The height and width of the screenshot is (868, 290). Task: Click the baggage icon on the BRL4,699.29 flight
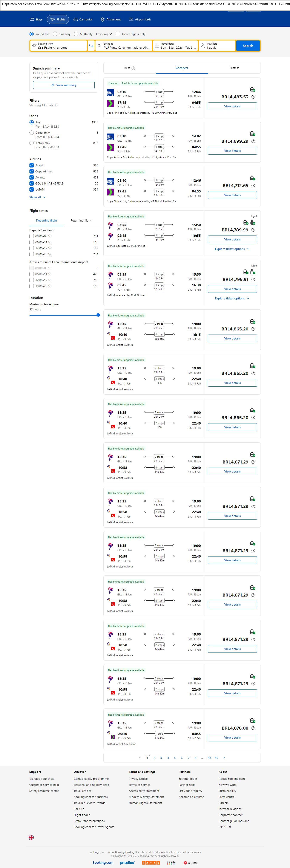point(252,134)
